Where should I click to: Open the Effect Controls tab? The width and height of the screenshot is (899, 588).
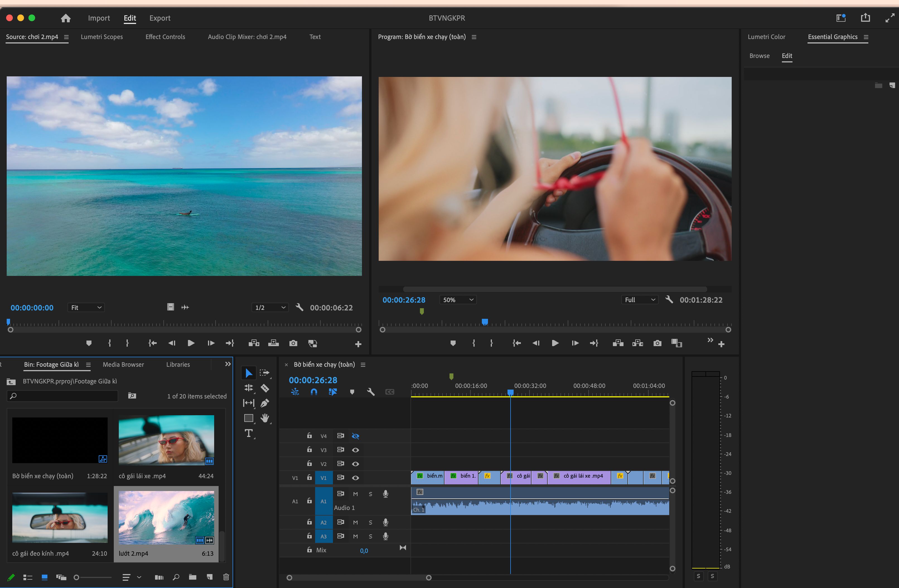click(x=165, y=37)
